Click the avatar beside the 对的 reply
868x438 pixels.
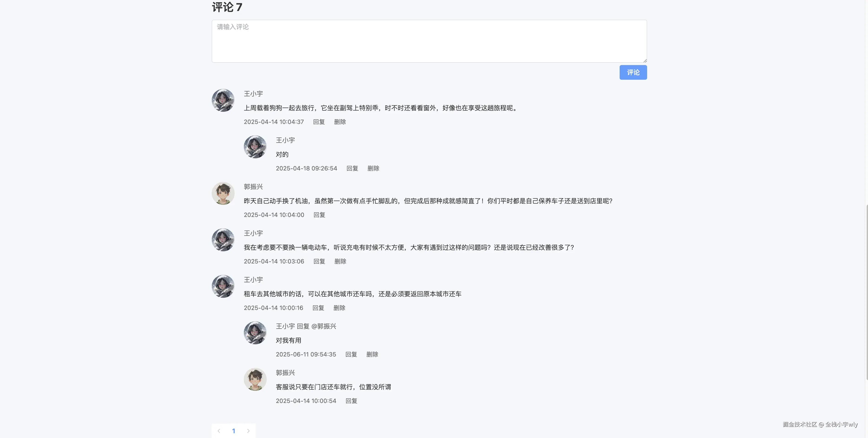click(255, 147)
